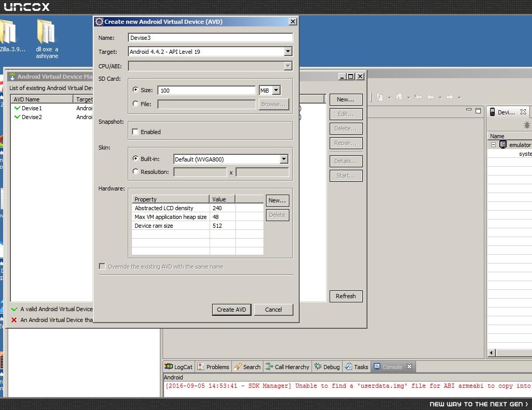Click the Property column header
Image resolution: width=532 pixels, height=410 pixels.
(171, 199)
